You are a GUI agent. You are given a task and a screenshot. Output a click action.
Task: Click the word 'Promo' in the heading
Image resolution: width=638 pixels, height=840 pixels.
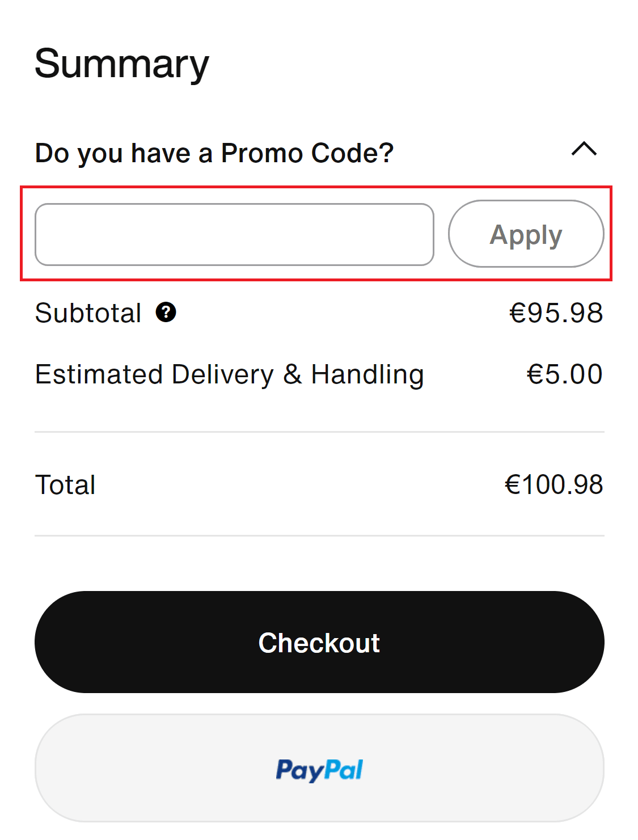[x=261, y=153]
